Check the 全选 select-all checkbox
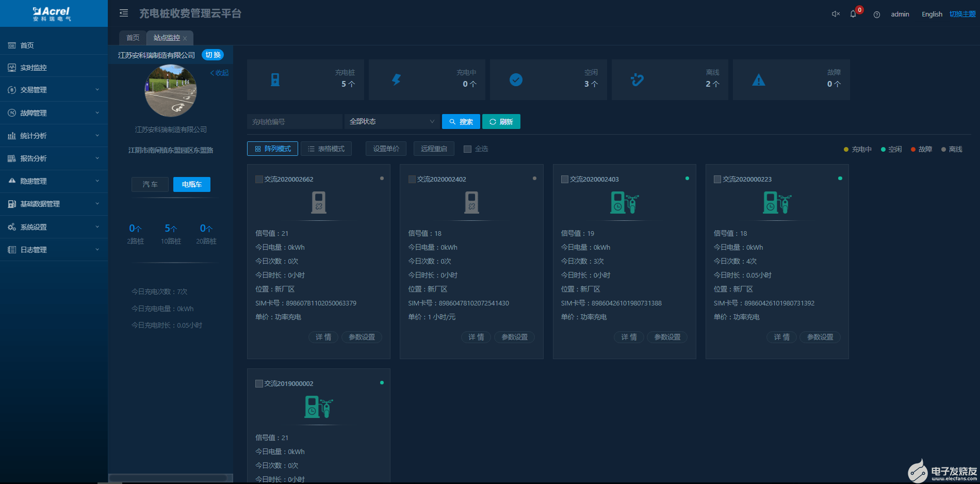 coord(467,149)
